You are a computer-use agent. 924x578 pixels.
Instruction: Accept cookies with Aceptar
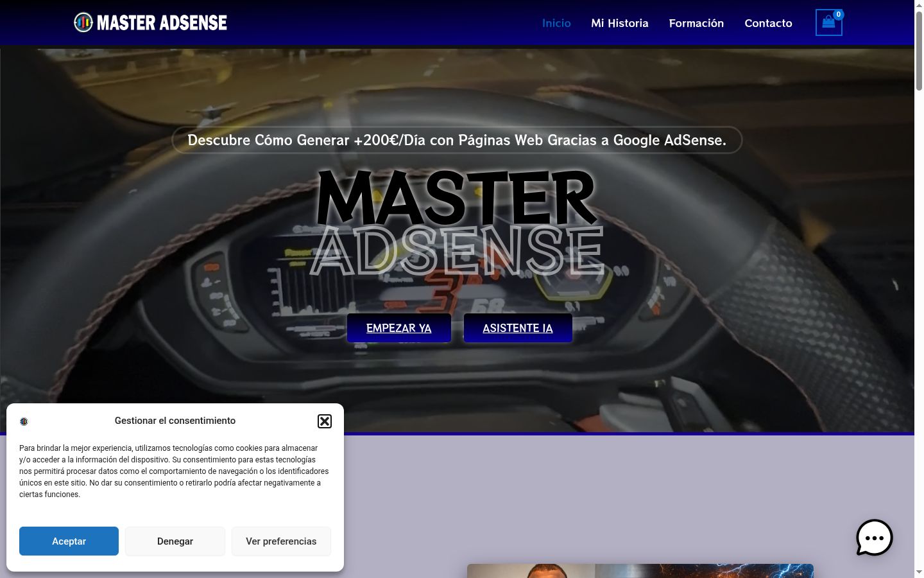[69, 541]
